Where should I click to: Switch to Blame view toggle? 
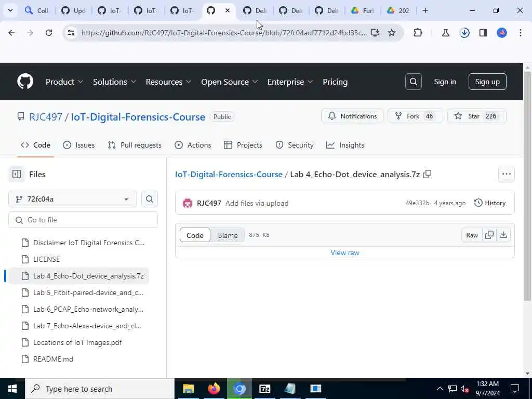[228, 235]
